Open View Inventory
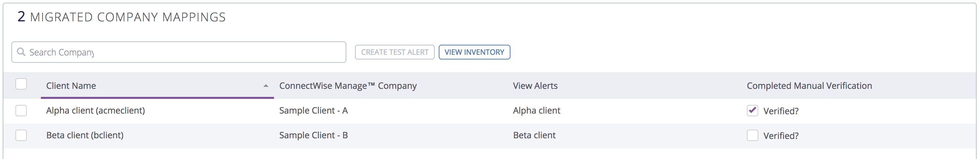 point(474,52)
